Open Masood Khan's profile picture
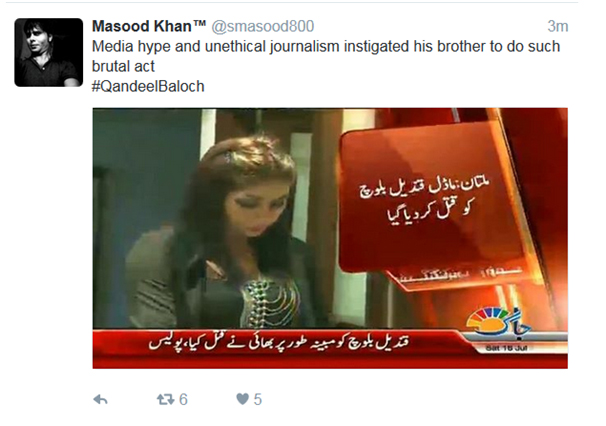The width and height of the screenshot is (606, 426). [x=49, y=52]
